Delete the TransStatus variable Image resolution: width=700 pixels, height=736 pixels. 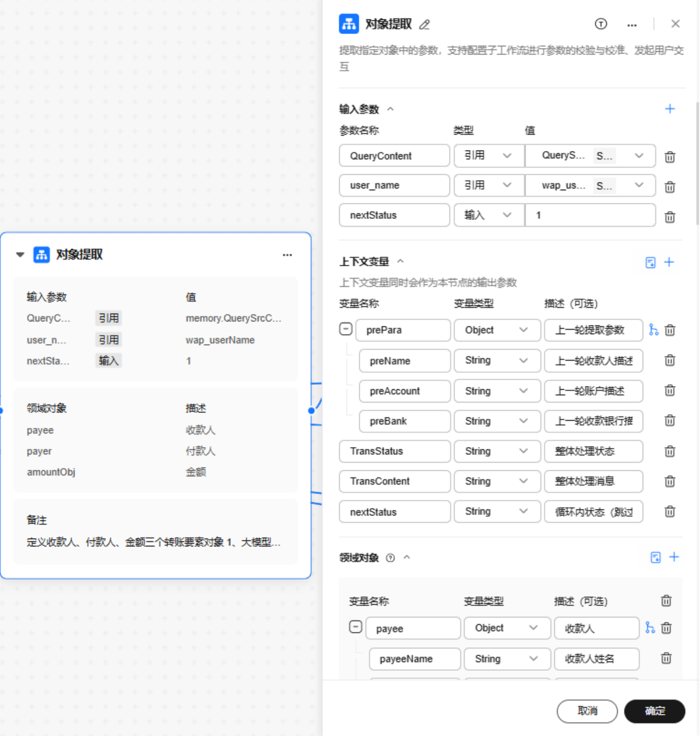pos(670,451)
